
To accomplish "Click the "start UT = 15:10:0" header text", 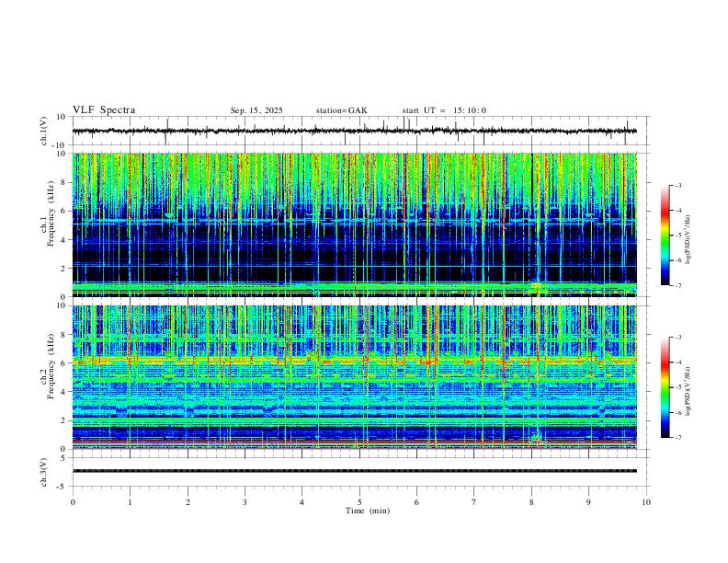I will pyautogui.click(x=444, y=110).
